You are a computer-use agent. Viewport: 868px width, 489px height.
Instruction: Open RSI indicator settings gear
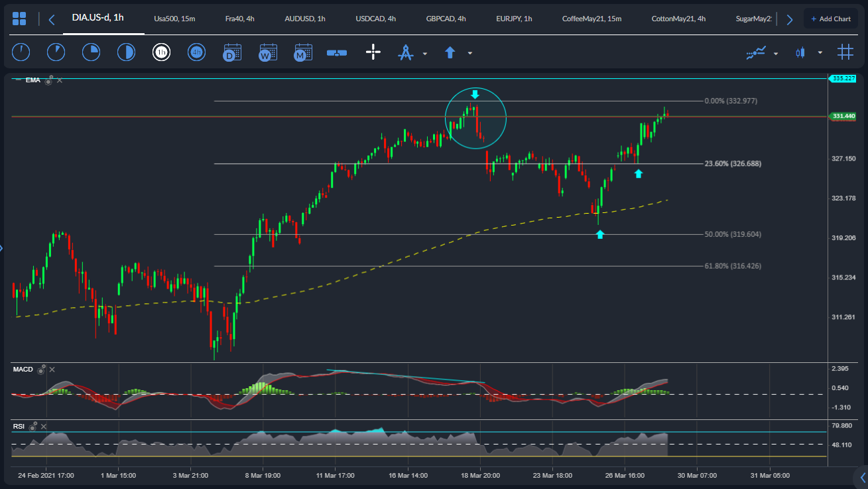(33, 426)
